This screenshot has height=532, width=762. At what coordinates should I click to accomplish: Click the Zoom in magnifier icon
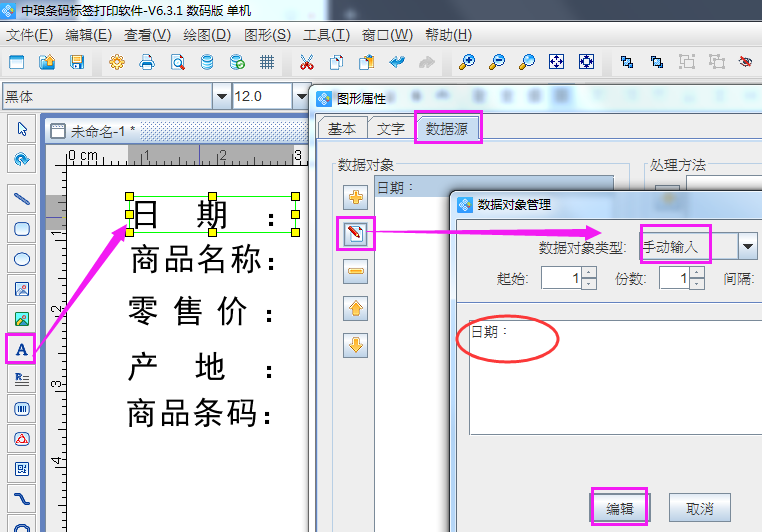click(x=467, y=62)
